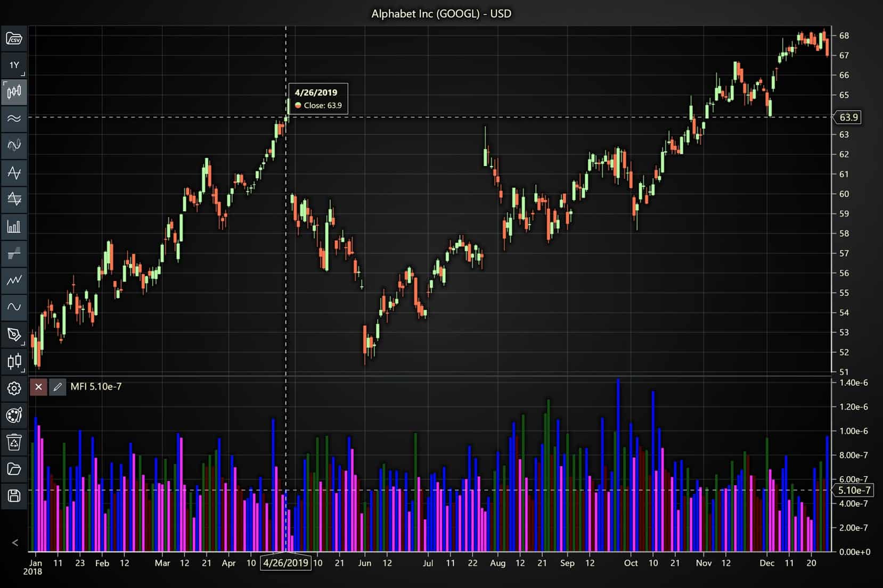Viewport: 883px width, 588px height.
Task: Click the double wavy lines indicator icon
Action: click(x=14, y=118)
